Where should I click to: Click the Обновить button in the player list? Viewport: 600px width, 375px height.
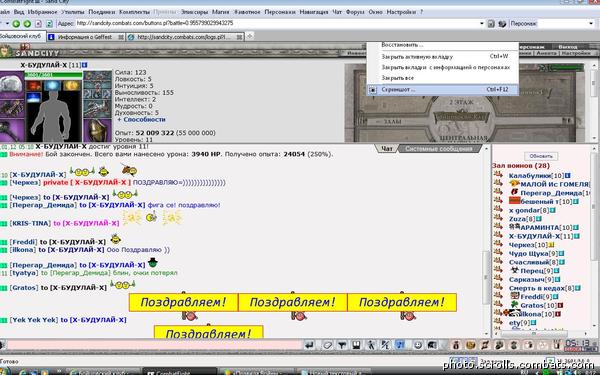(x=541, y=156)
